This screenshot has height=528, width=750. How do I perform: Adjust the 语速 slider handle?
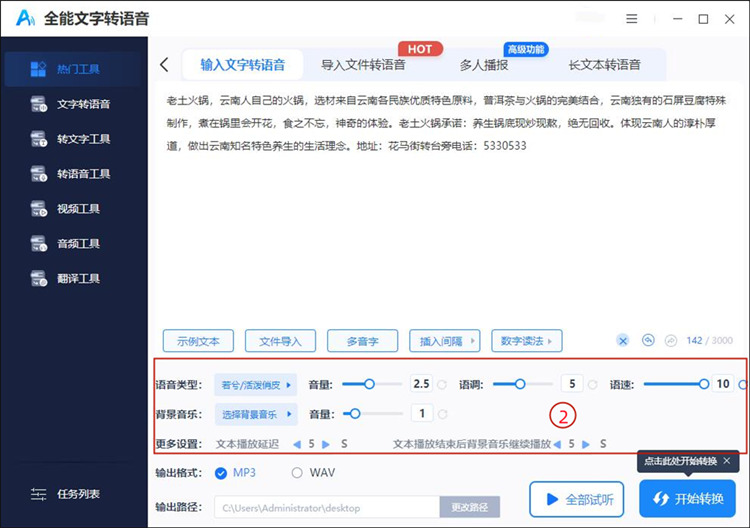tap(704, 384)
